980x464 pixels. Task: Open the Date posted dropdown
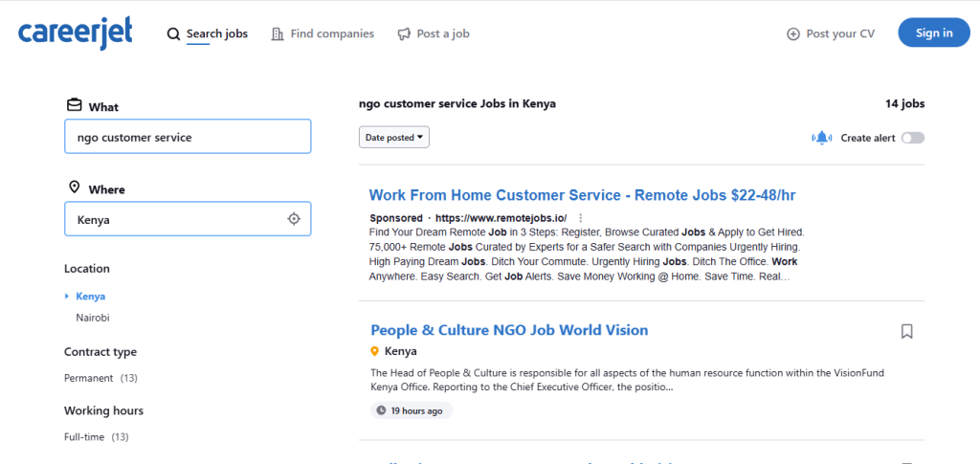tap(393, 138)
